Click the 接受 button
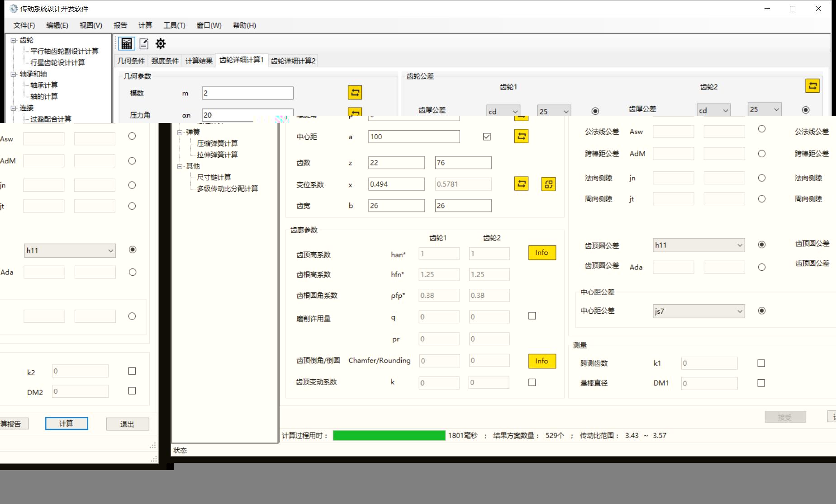 click(x=785, y=417)
